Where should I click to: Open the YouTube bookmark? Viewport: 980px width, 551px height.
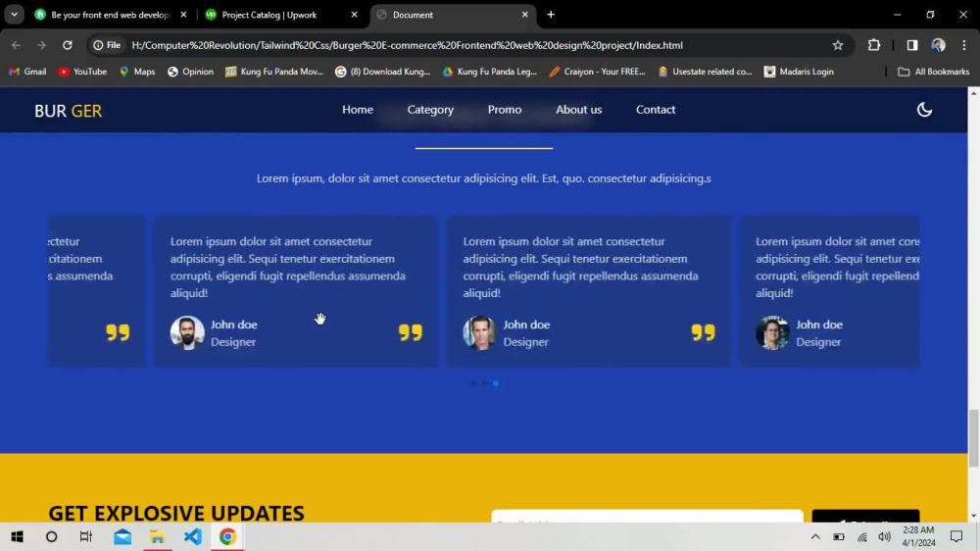(82, 72)
